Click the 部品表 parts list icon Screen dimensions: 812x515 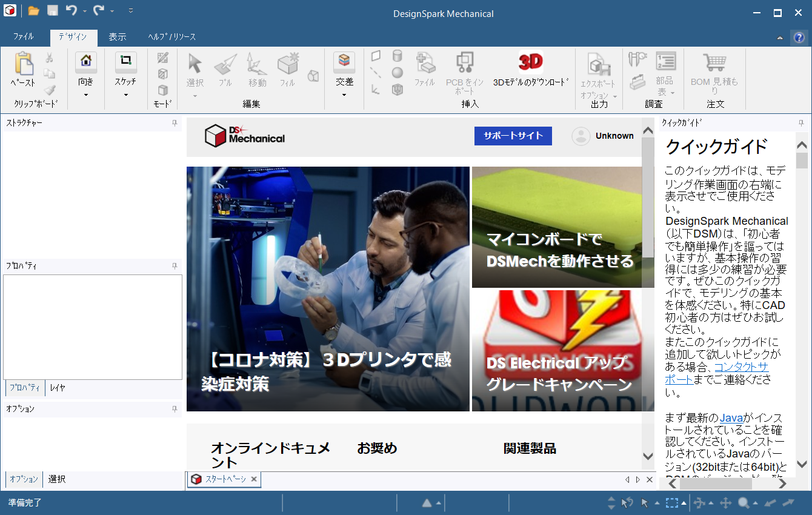click(x=665, y=61)
